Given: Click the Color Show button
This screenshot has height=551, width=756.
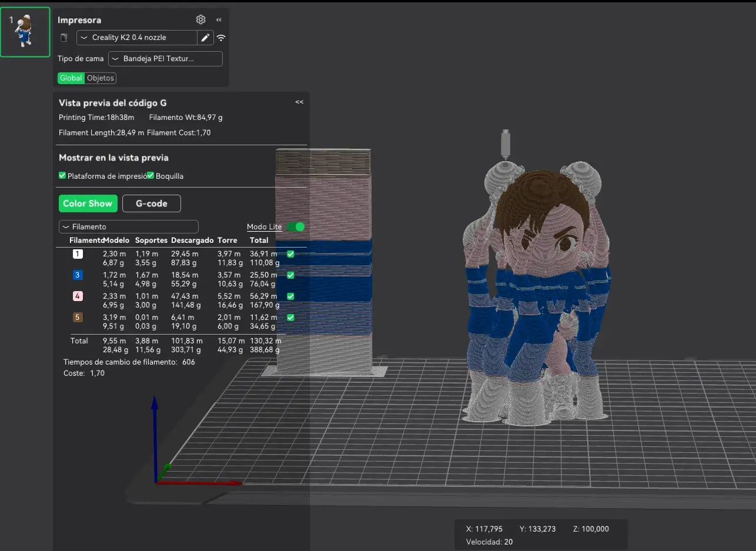Looking at the screenshot, I should [88, 203].
